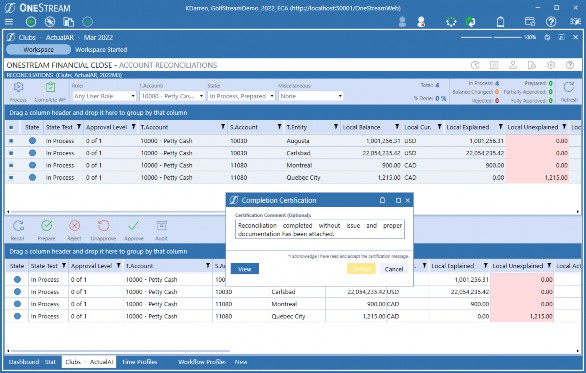Click the gray user icon in top toolbar
The width and height of the screenshot is (586, 373).
(x=402, y=22)
